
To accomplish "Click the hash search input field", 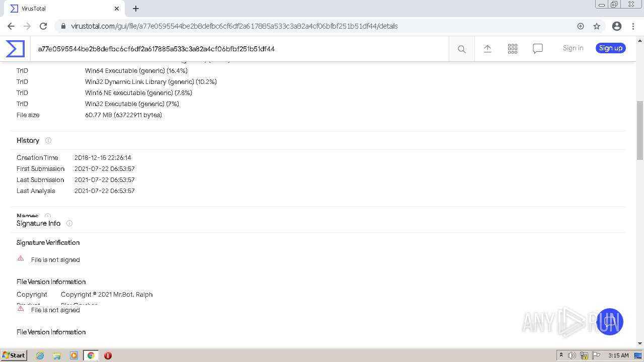I will [x=239, y=49].
